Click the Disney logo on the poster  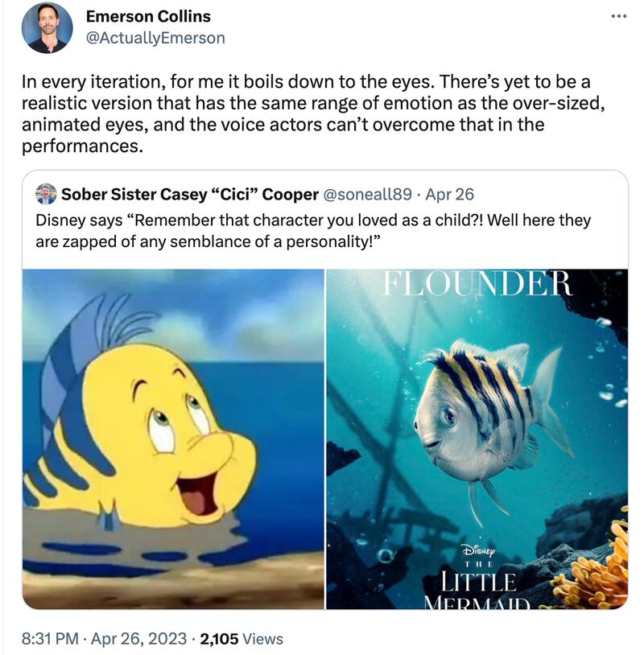point(478,550)
